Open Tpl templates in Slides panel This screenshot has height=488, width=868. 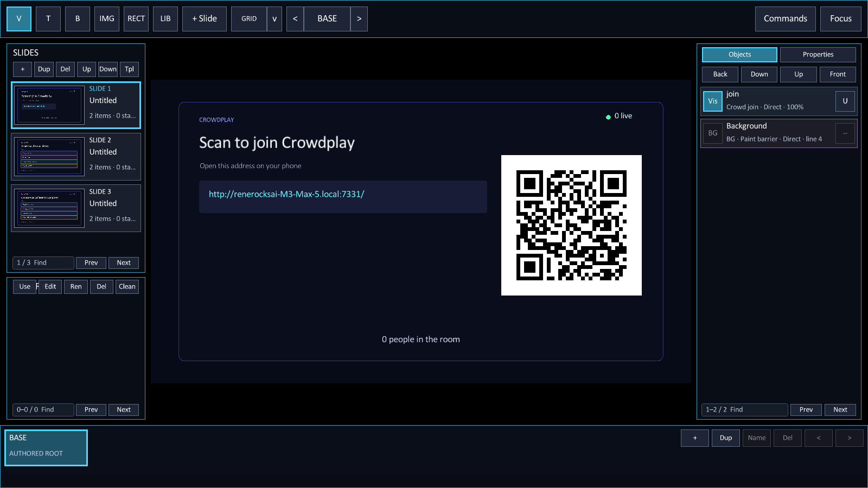[x=129, y=69]
